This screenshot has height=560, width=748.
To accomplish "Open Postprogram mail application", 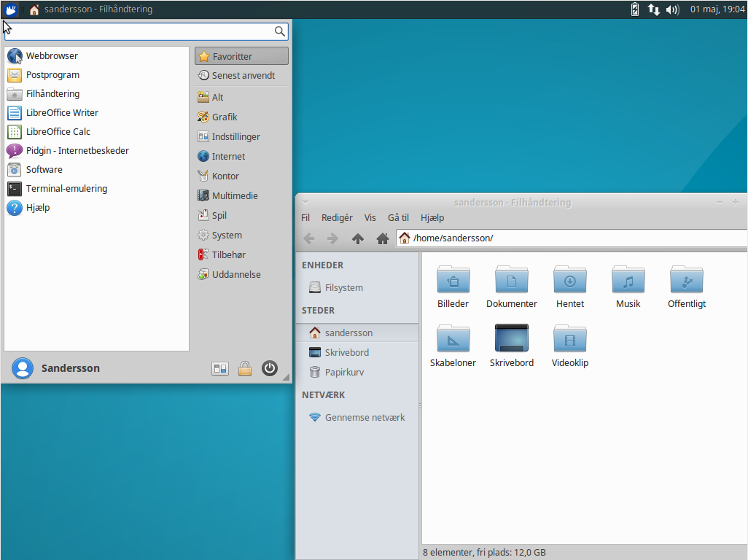I will [x=97, y=75].
